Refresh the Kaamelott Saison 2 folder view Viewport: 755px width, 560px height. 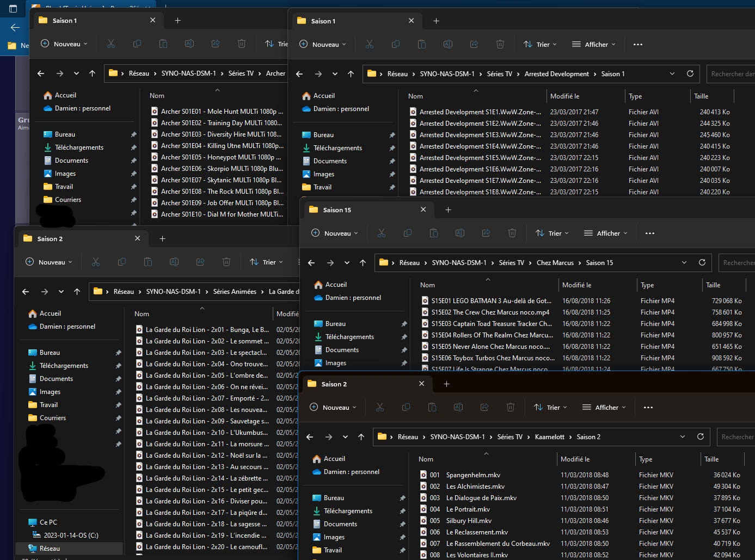(x=701, y=436)
